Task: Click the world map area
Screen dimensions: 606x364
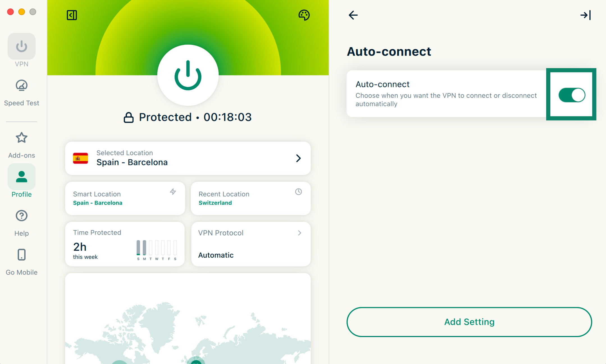Action: tap(188, 322)
